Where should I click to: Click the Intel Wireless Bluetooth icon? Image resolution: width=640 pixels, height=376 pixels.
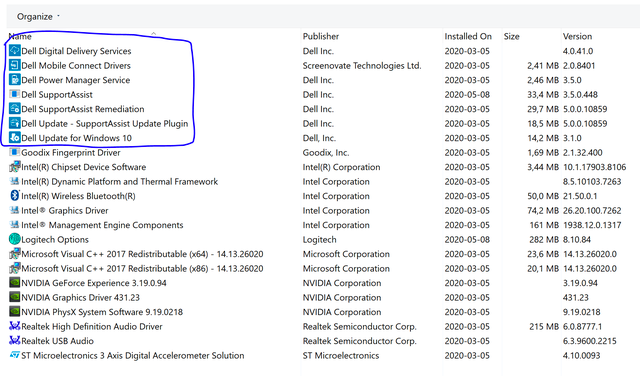click(x=14, y=196)
